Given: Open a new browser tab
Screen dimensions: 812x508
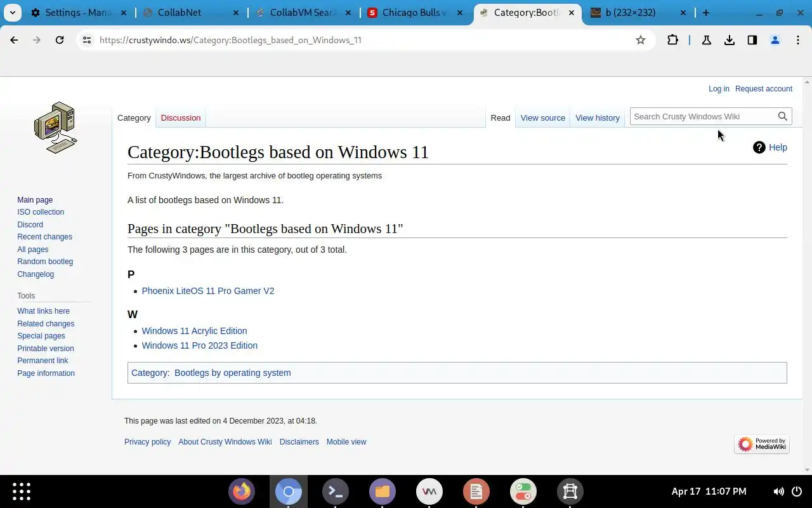Looking at the screenshot, I should (x=706, y=13).
